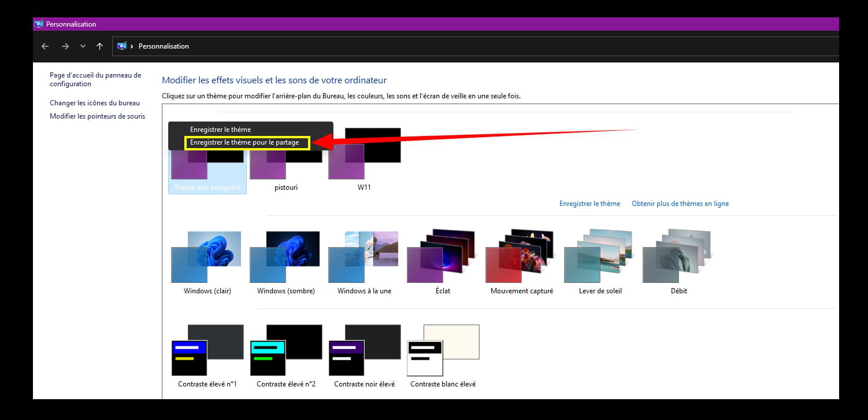Open Modifier les pointeurs de souris
Viewport: 868px width, 420px height.
point(97,116)
